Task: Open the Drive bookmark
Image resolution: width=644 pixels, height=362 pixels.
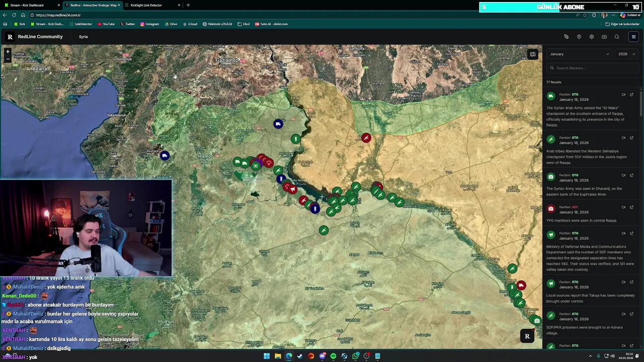Action: pyautogui.click(x=171, y=24)
